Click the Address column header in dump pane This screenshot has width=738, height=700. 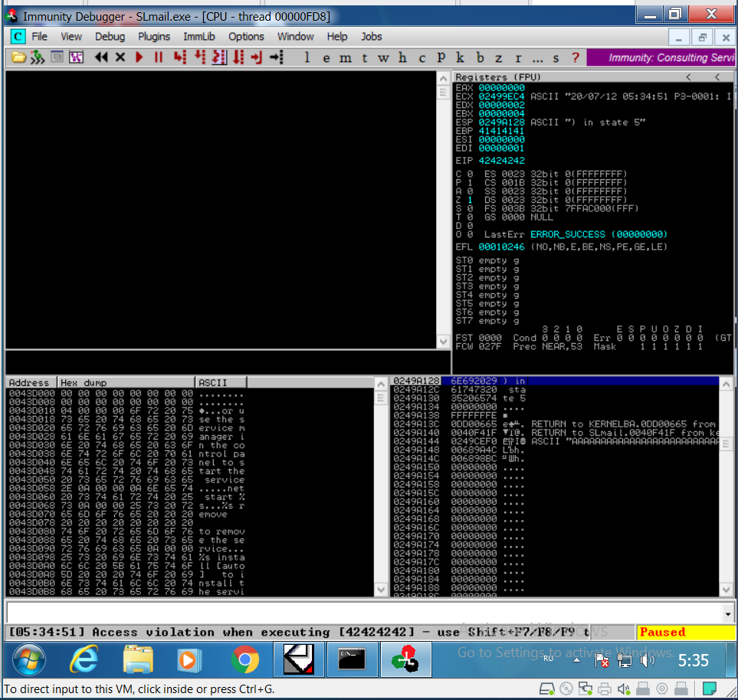[x=31, y=382]
